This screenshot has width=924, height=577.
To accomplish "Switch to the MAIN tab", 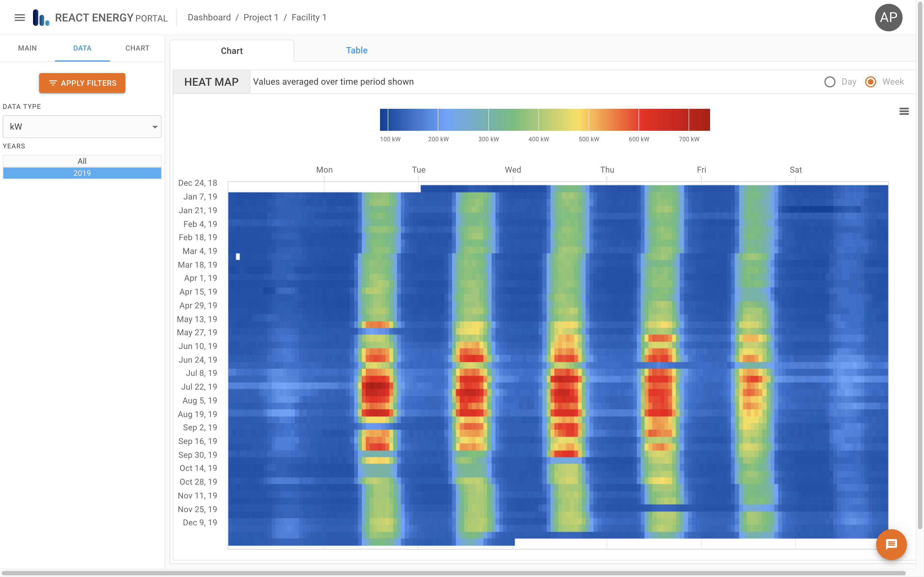I will 27,48.
